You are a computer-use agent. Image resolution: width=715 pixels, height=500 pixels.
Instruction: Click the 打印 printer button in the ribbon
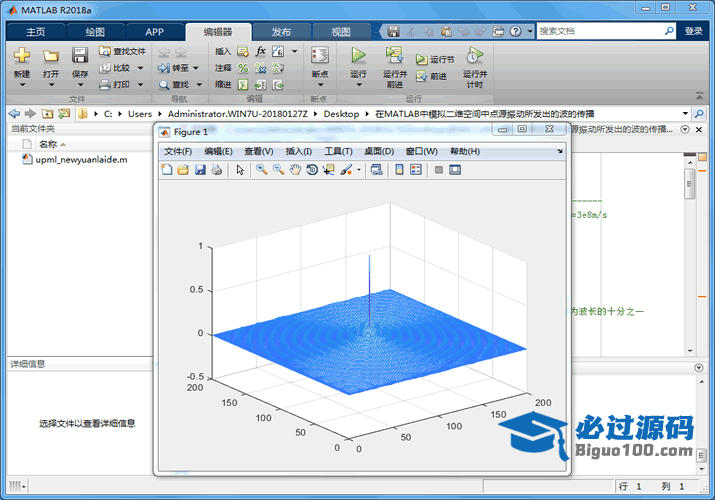coord(115,84)
